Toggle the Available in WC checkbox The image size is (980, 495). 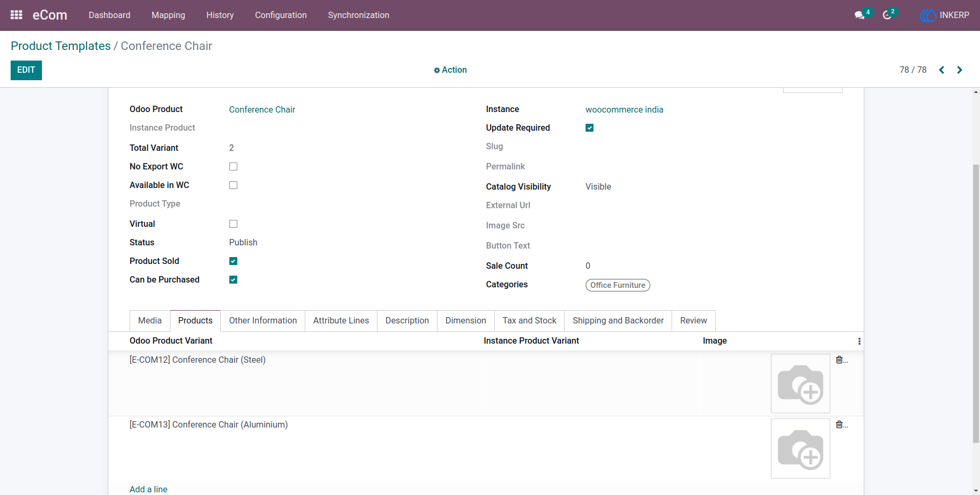click(x=233, y=185)
